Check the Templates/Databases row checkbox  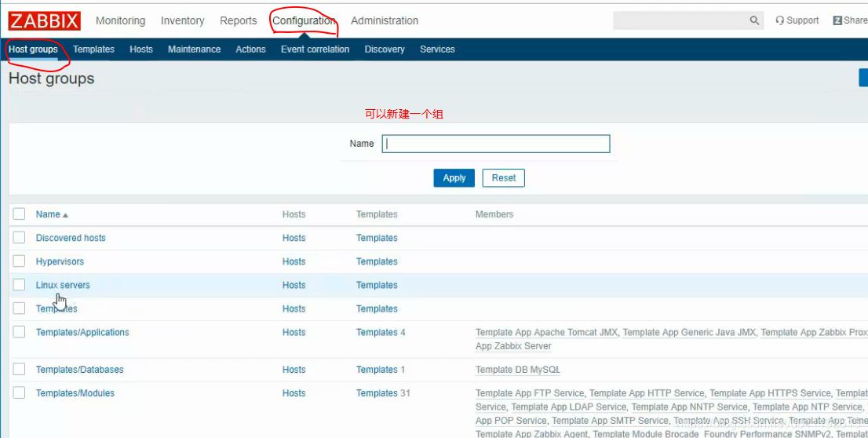click(x=20, y=369)
